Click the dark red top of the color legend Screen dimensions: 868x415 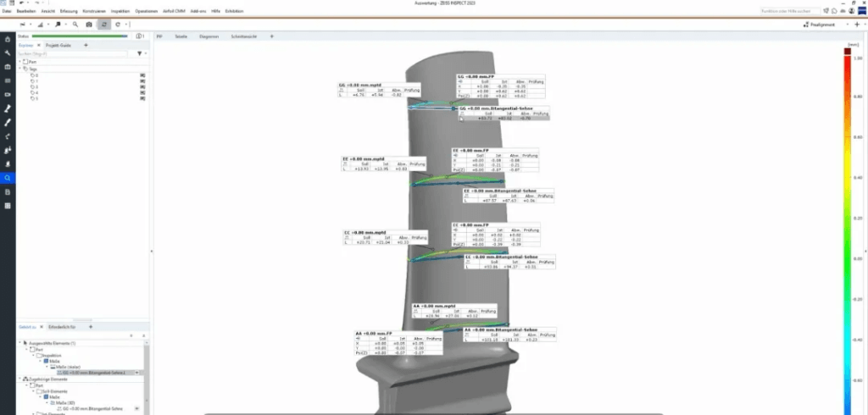[x=848, y=51]
